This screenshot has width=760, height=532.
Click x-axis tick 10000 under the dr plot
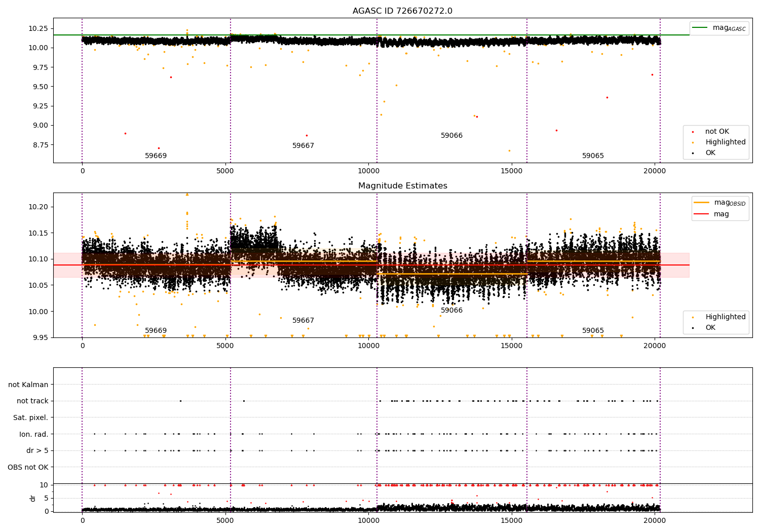coord(368,520)
